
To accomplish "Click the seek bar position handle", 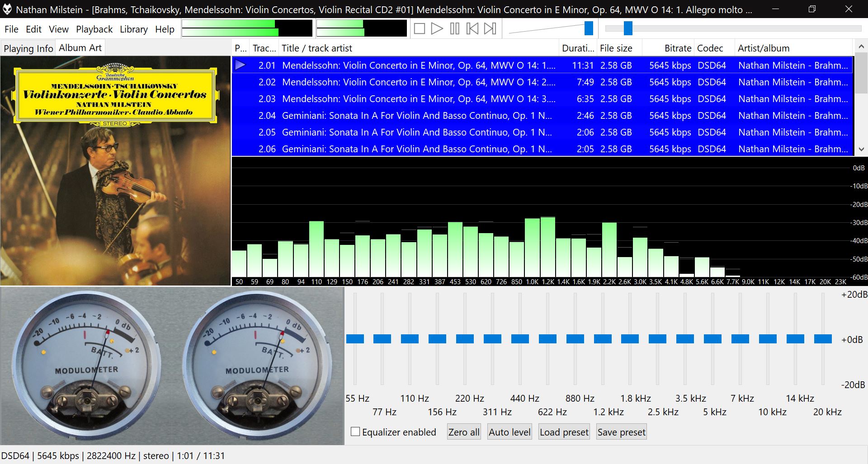I will [x=628, y=28].
